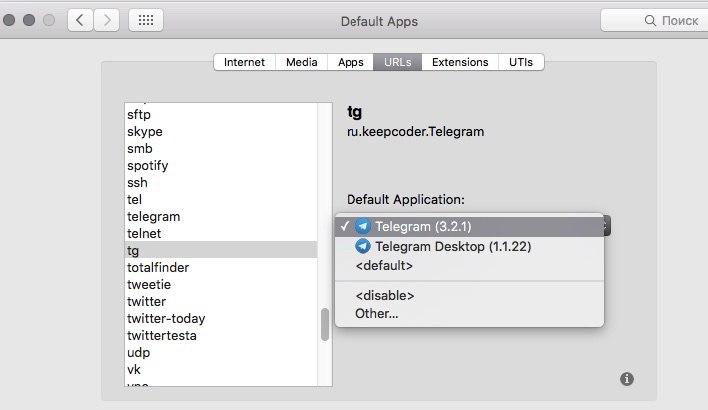Click the Поиск search field
Image resolution: width=708 pixels, height=410 pixels.
click(x=655, y=20)
